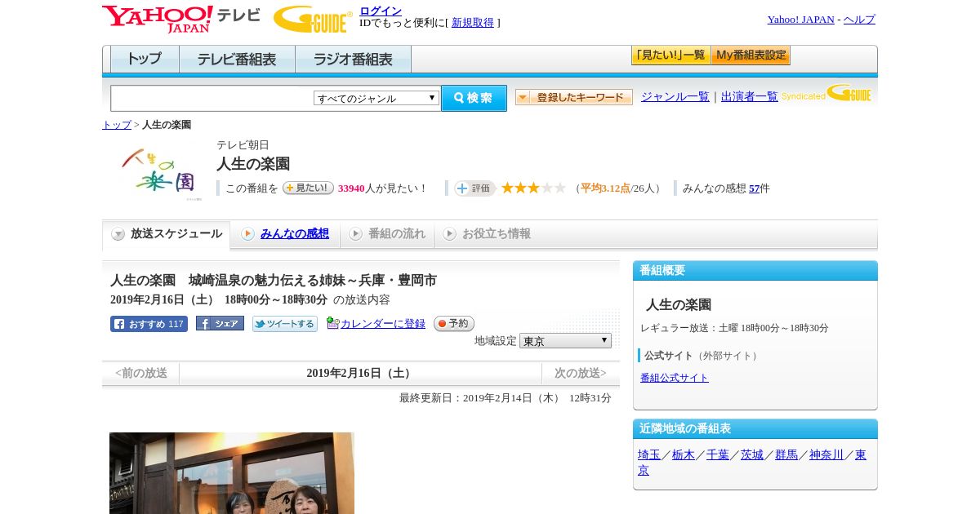Click the star rating display
The width and height of the screenshot is (980, 514).
pyautogui.click(x=533, y=188)
